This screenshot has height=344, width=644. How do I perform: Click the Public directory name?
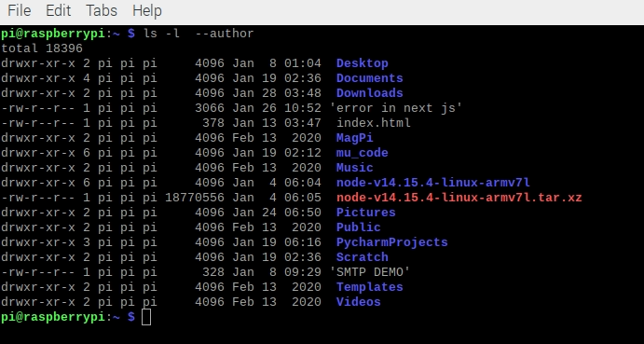pyautogui.click(x=359, y=227)
